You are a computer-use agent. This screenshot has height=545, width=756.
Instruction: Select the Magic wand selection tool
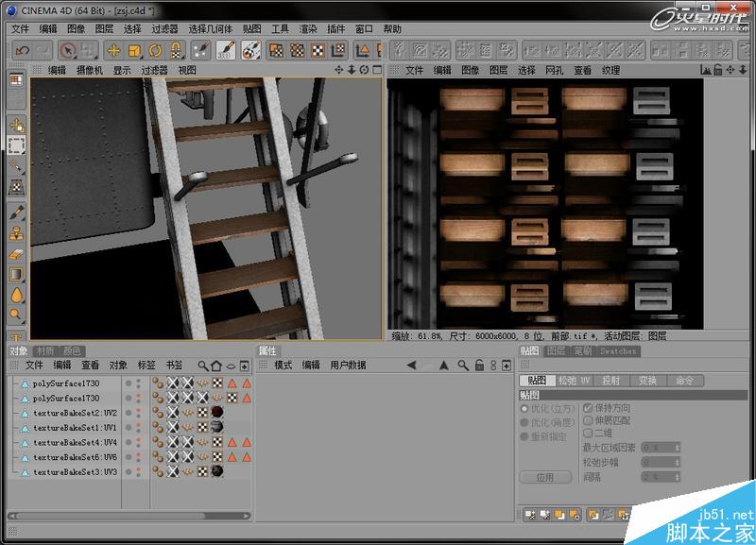pos(13,164)
